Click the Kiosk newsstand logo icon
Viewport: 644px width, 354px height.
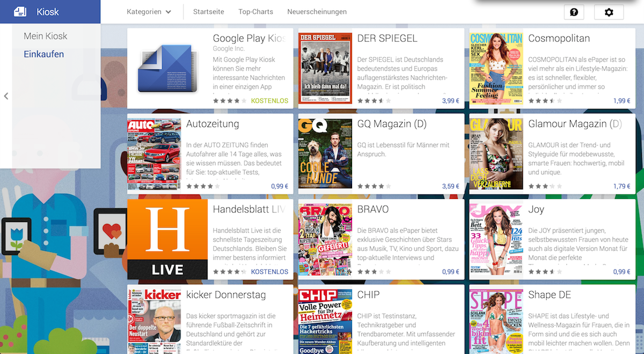(x=20, y=12)
